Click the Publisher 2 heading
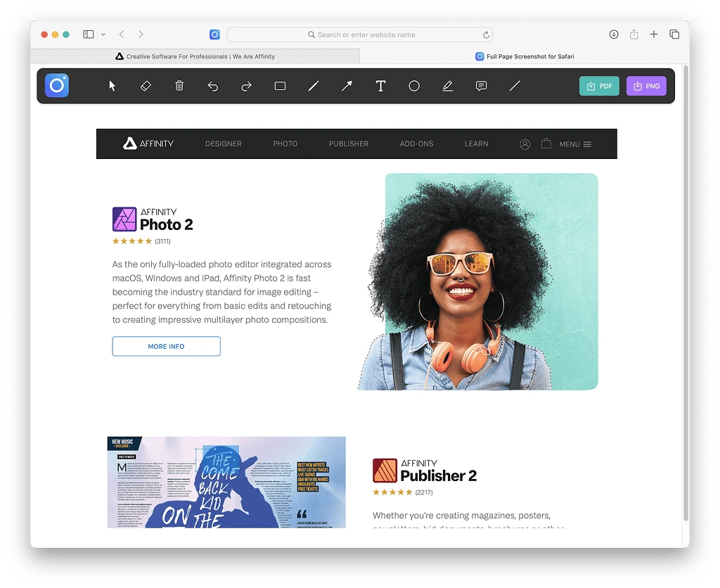 pos(439,475)
